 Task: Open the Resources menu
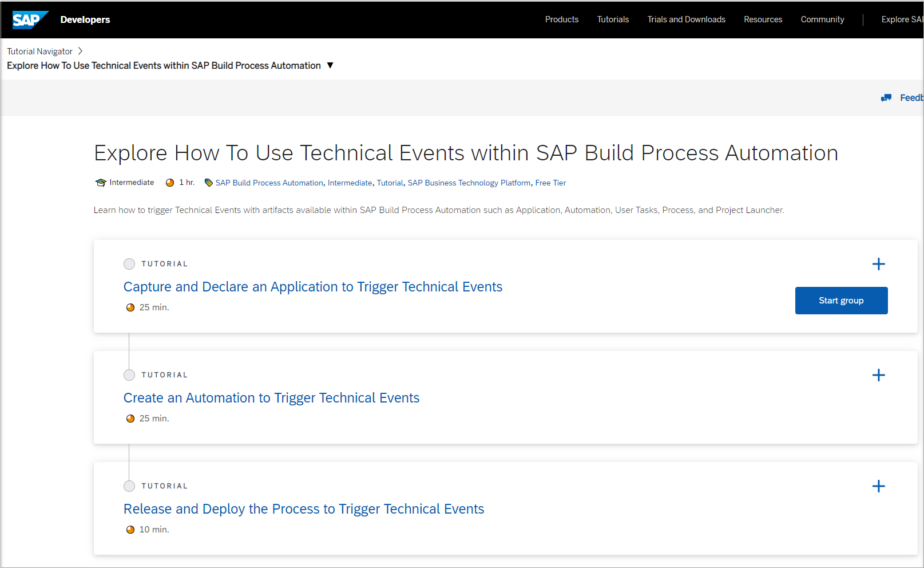[763, 19]
